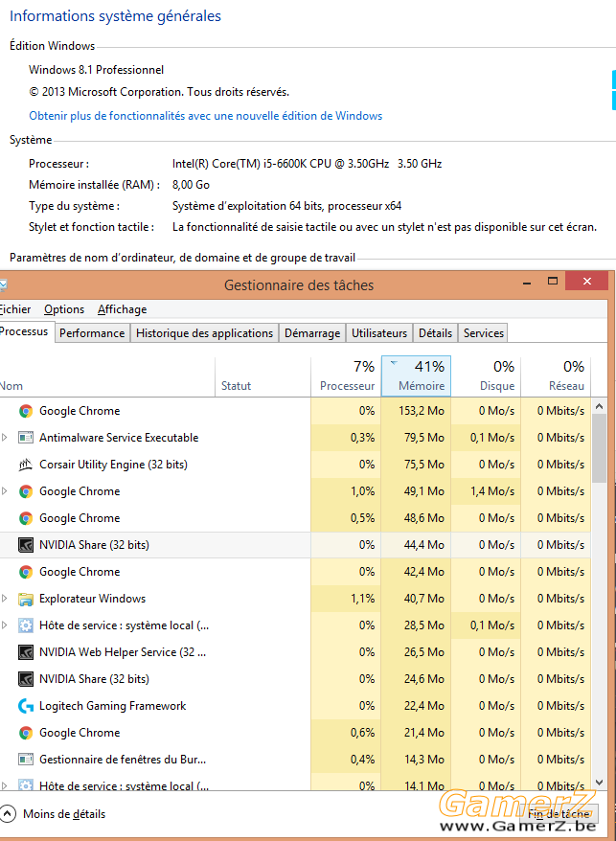The image size is (616, 841).
Task: Sort by the Mémoire column header
Action: pyautogui.click(x=416, y=376)
